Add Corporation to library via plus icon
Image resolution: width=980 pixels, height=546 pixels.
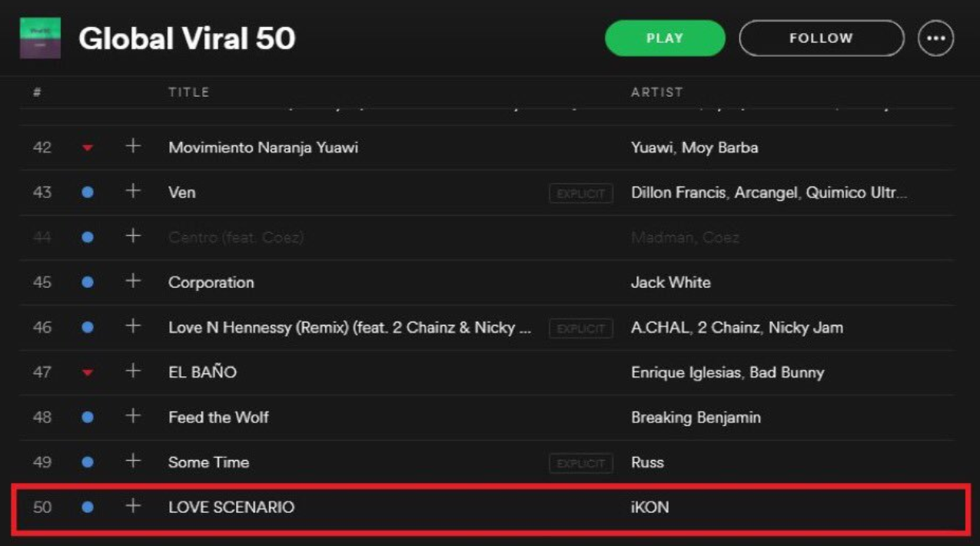(x=133, y=281)
